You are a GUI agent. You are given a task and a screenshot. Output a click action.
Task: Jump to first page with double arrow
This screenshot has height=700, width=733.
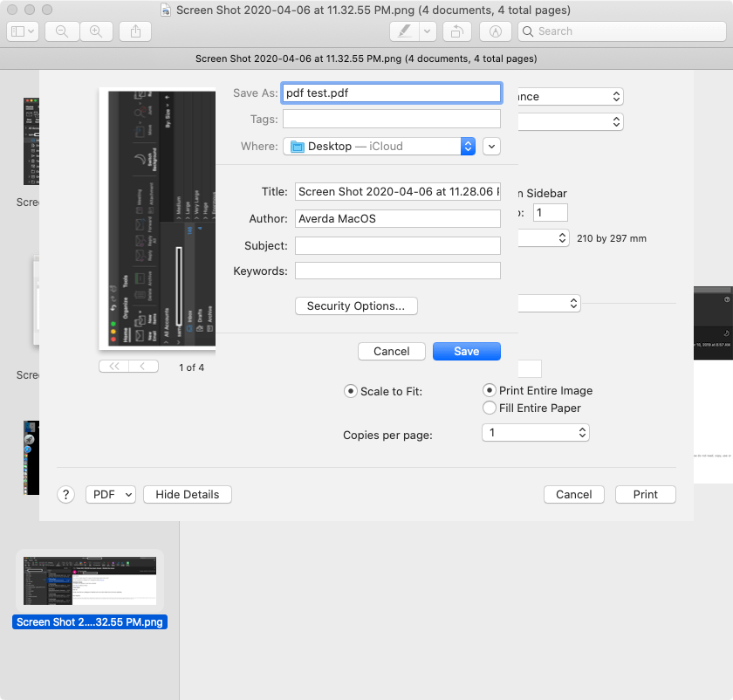[113, 366]
